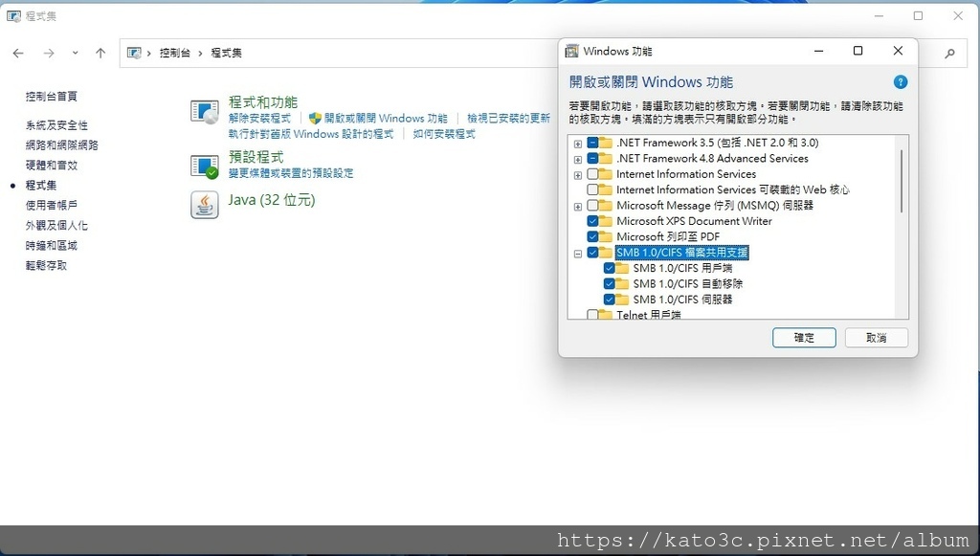Open 開啟或關閉 Windows 功能 link
This screenshot has height=556, width=980.
386,118
